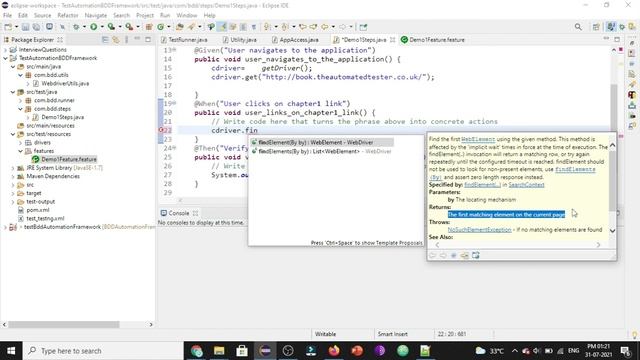Switch to the Demo1Feature.feature tab
The width and height of the screenshot is (640, 360).
tap(433, 40)
